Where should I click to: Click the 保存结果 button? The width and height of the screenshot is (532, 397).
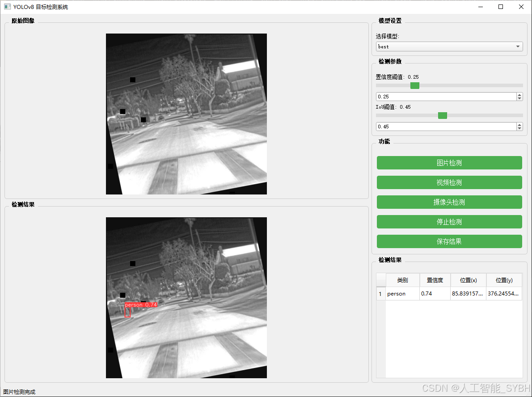click(x=449, y=241)
